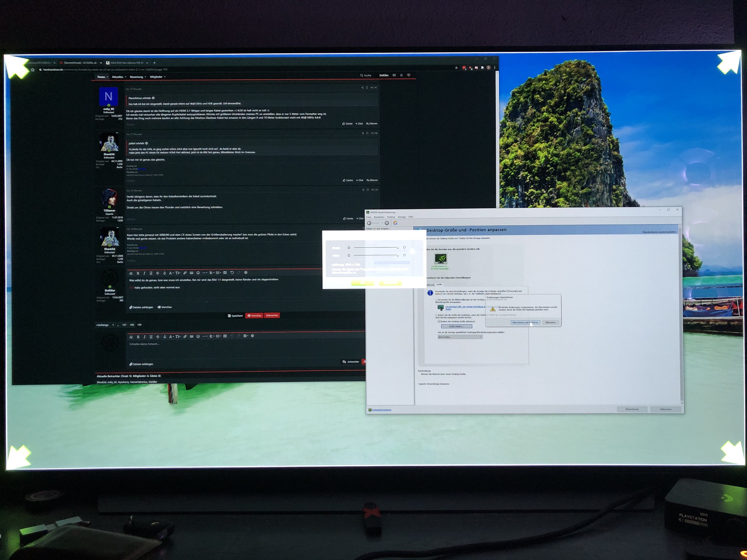The image size is (747, 560).
Task: Bookmark this page with browser star icon
Action: click(x=456, y=68)
